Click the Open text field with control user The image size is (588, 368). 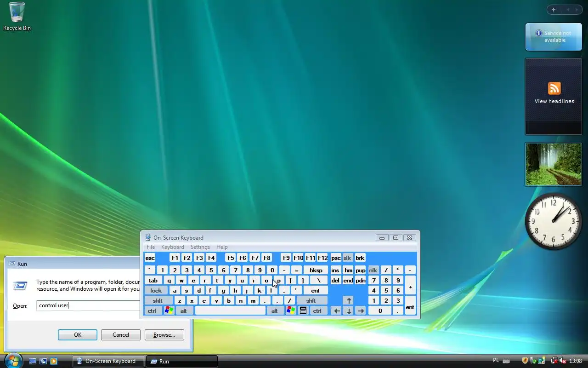pos(88,305)
